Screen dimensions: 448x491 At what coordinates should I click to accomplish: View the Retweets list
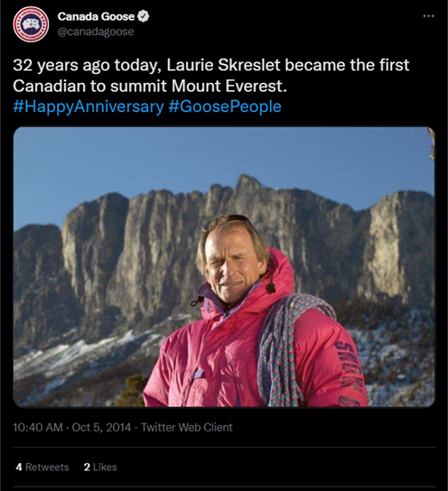point(42,468)
